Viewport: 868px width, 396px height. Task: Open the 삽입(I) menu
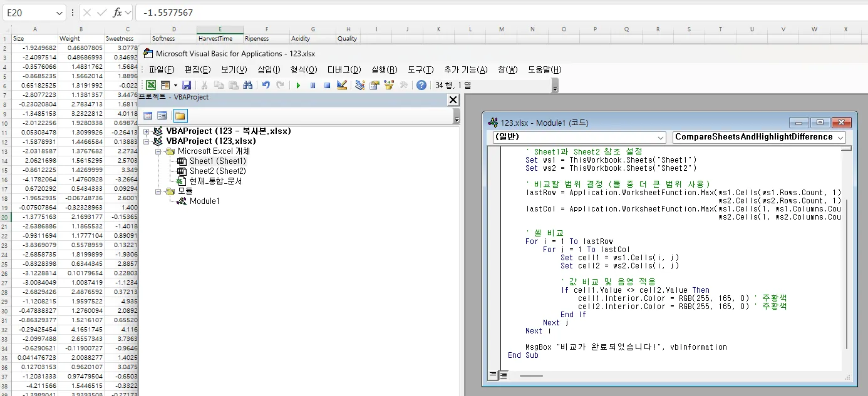click(269, 69)
